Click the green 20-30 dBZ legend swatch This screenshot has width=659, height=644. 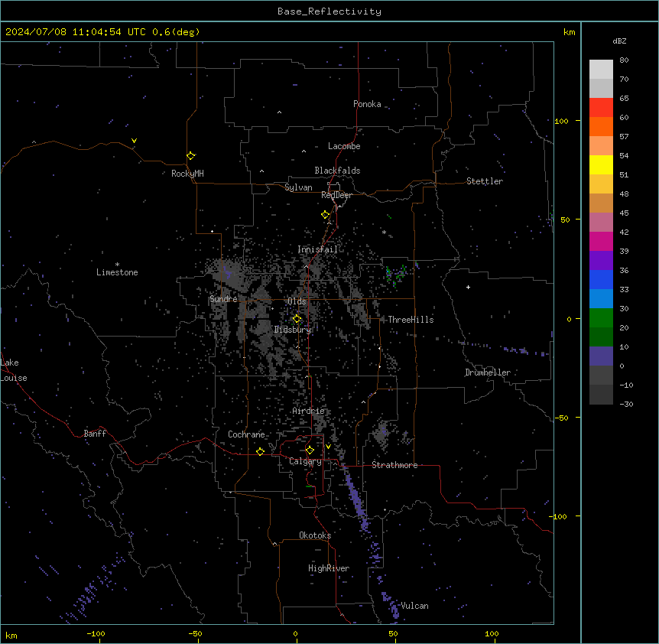click(601, 318)
